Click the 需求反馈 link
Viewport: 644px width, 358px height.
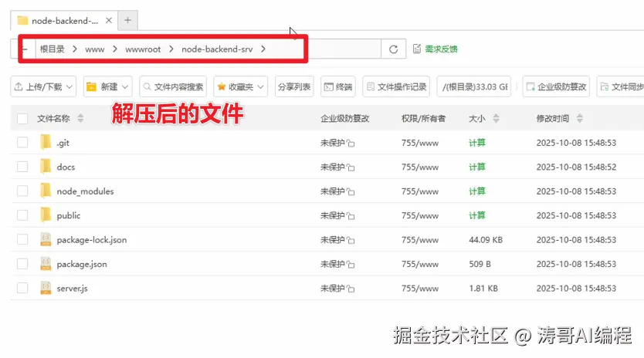[441, 49]
